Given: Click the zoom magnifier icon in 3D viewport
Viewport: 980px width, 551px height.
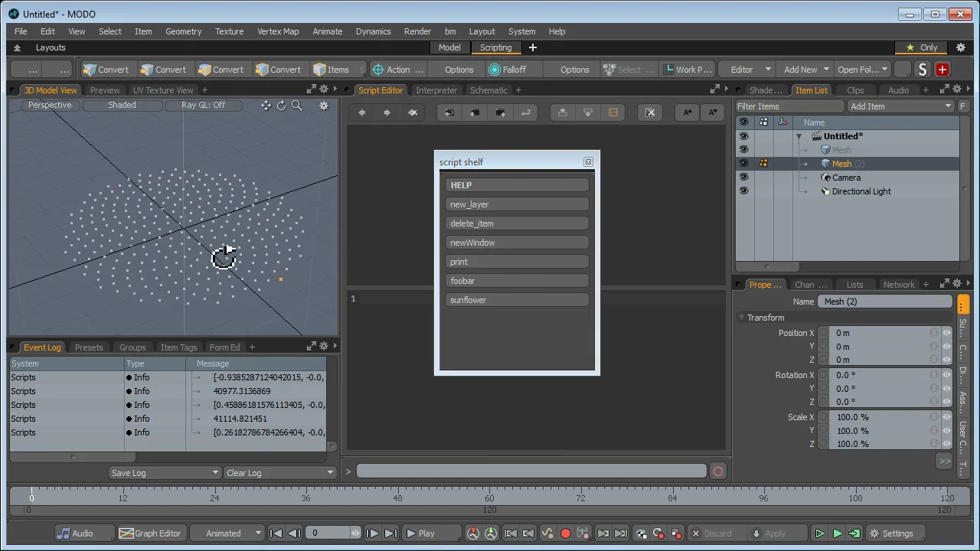Looking at the screenshot, I should click(297, 106).
